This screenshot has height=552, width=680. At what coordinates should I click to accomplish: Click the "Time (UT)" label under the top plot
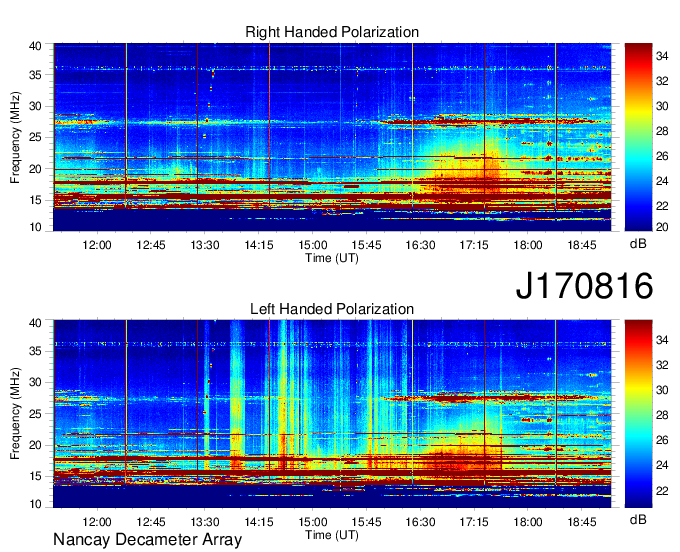click(332, 258)
